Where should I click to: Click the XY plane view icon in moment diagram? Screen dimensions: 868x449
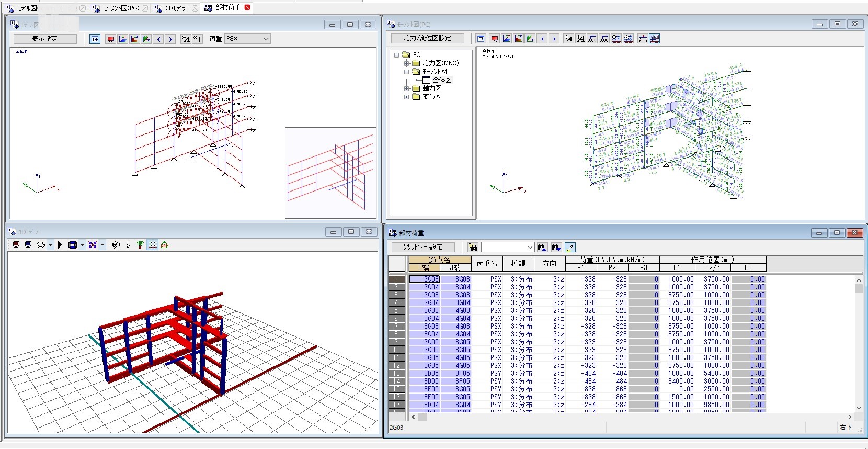tap(506, 39)
